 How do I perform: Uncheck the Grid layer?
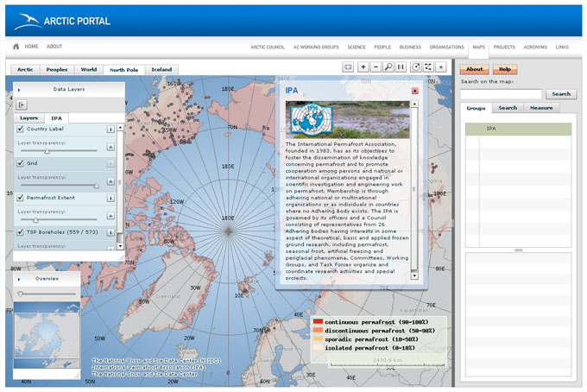20,163
